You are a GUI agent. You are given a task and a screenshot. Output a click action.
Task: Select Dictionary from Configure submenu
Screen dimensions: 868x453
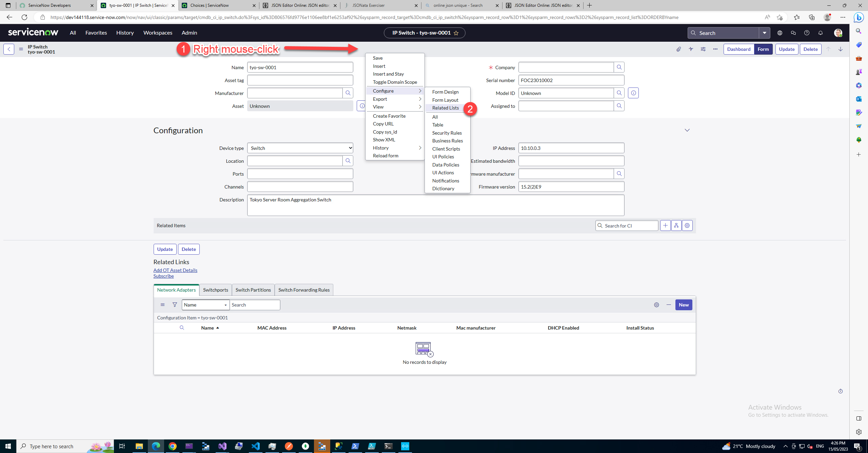(443, 189)
